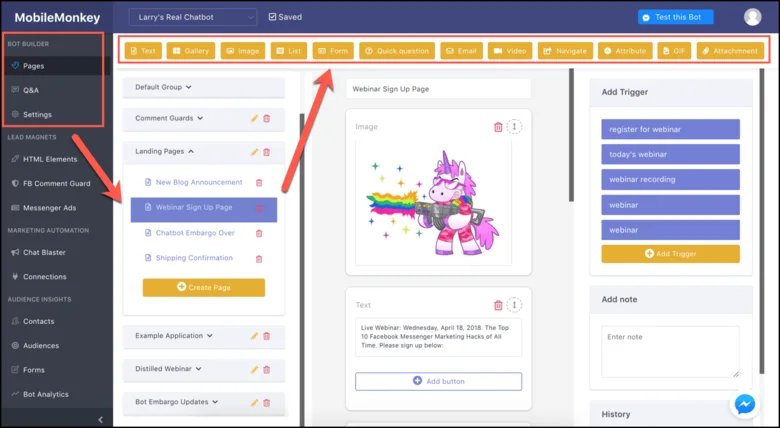
Task: Open the Larry's Real Chatbot dropdown
Action: tap(193, 17)
